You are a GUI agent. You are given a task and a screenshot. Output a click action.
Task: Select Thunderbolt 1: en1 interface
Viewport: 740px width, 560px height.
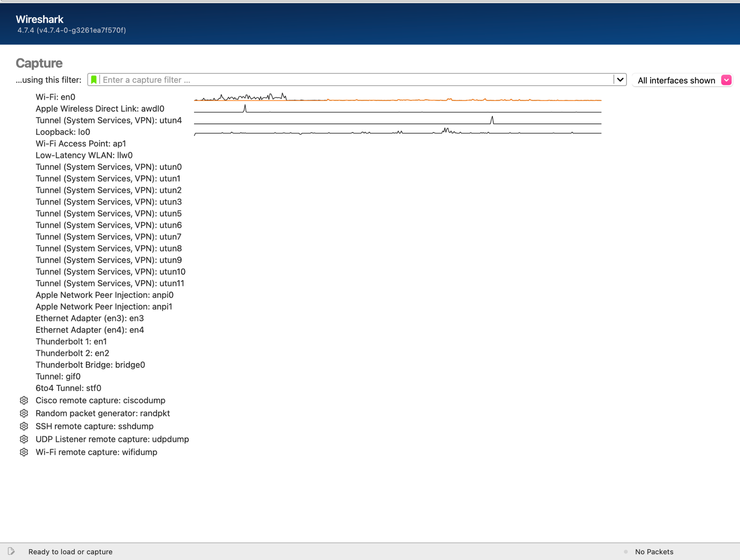[71, 342]
